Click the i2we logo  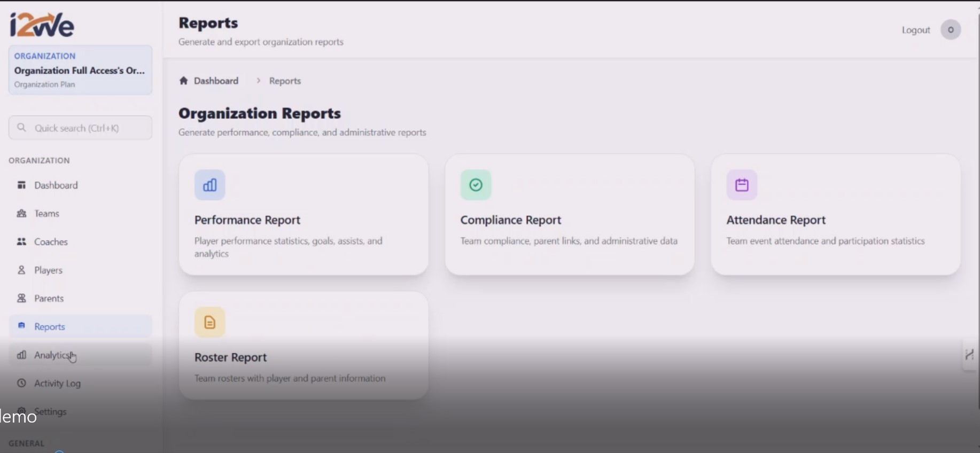pyautogui.click(x=42, y=25)
